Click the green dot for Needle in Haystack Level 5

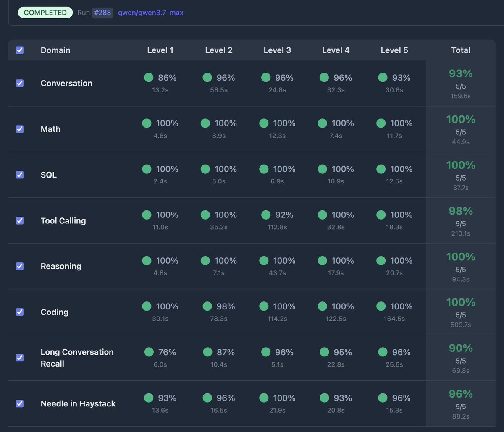click(383, 398)
